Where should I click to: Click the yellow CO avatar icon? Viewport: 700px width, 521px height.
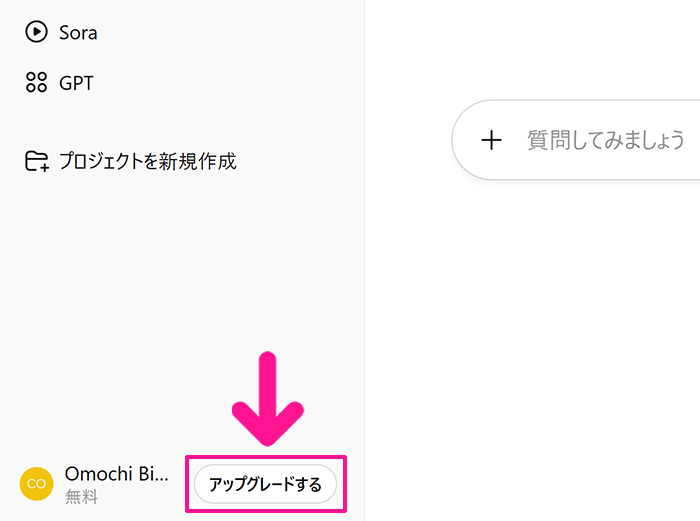(36, 484)
